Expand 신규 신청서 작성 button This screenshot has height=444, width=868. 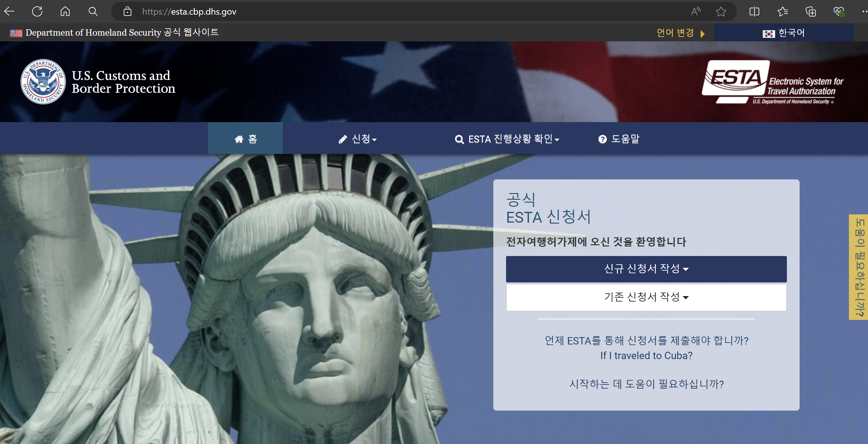click(646, 269)
